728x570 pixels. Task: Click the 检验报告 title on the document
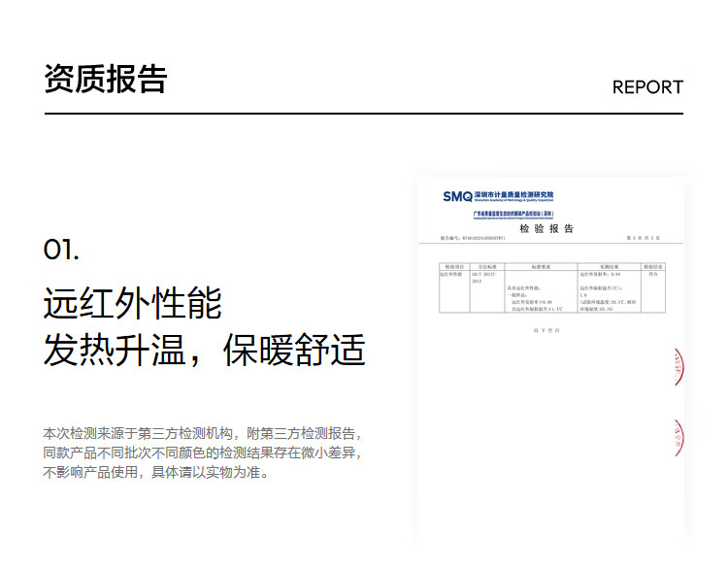[546, 228]
